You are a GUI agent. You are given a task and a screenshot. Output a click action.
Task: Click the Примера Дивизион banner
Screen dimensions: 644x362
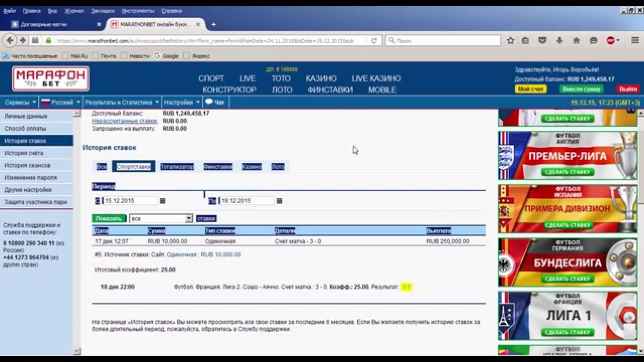[567, 209]
